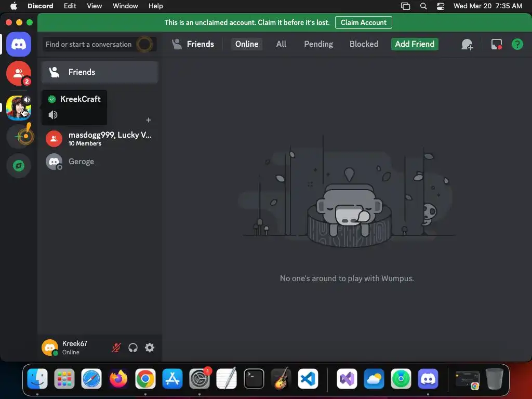This screenshot has height=399, width=532.
Task: Open System Settings from the Dock
Action: (199, 379)
